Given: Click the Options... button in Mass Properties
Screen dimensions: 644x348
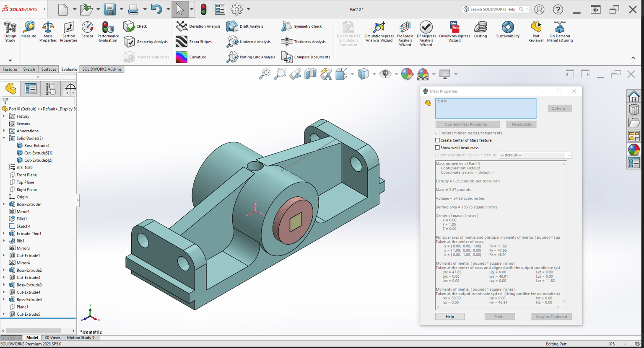Looking at the screenshot, I should (560, 108).
